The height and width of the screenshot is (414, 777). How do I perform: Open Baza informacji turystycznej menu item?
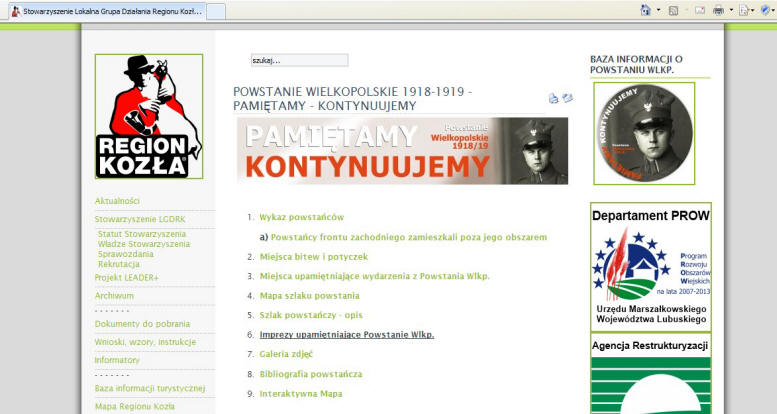[x=150, y=388]
